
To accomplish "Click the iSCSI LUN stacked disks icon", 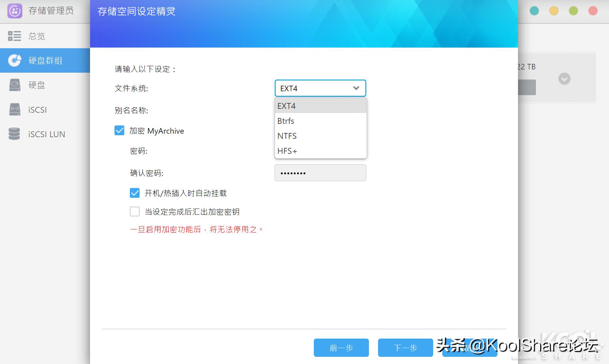I will point(14,134).
